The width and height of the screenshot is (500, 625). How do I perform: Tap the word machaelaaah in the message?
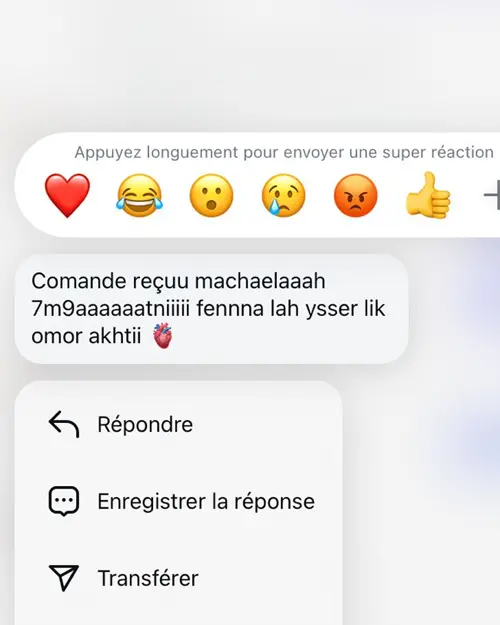point(260,281)
